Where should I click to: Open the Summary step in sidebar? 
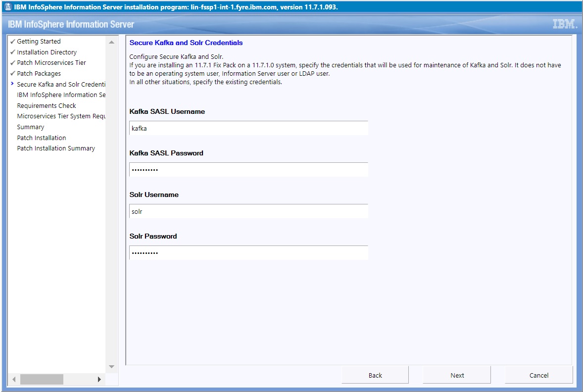(30, 127)
